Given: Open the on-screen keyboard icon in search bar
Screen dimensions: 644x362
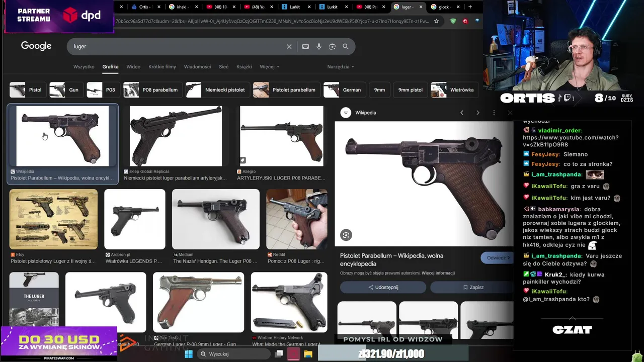Looking at the screenshot, I should coord(305,46).
